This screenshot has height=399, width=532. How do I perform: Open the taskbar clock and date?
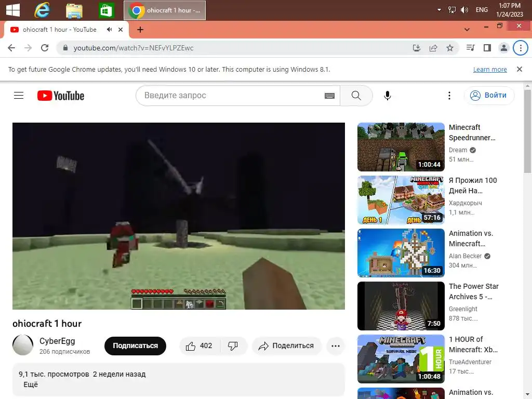[x=510, y=10]
